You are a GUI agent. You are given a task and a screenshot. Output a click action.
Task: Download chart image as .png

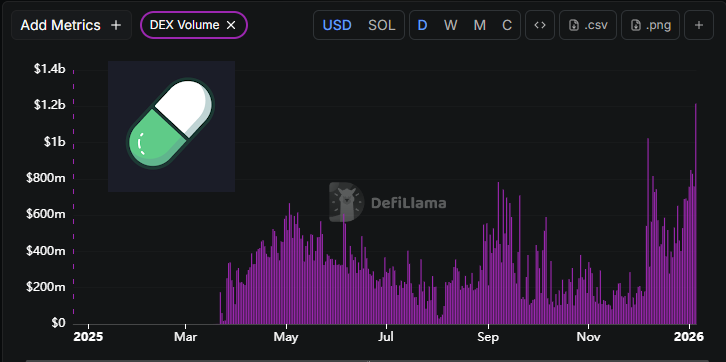click(x=650, y=25)
